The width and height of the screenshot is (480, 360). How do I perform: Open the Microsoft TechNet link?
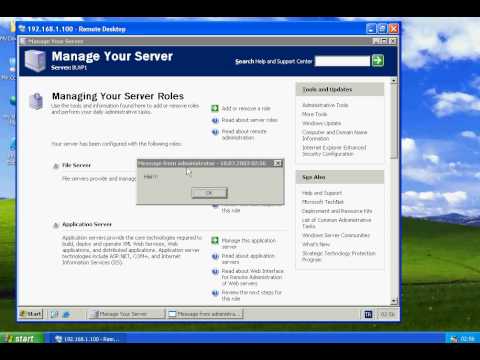323,202
